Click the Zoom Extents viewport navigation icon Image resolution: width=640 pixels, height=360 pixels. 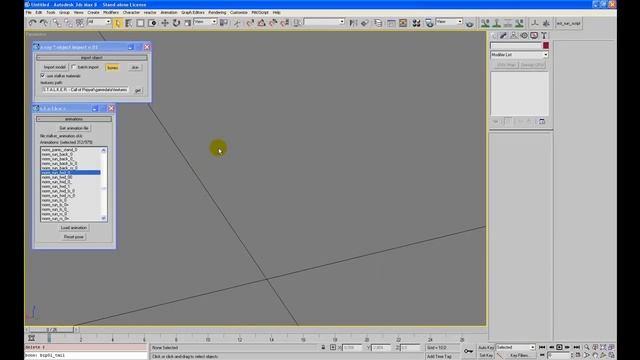603,347
